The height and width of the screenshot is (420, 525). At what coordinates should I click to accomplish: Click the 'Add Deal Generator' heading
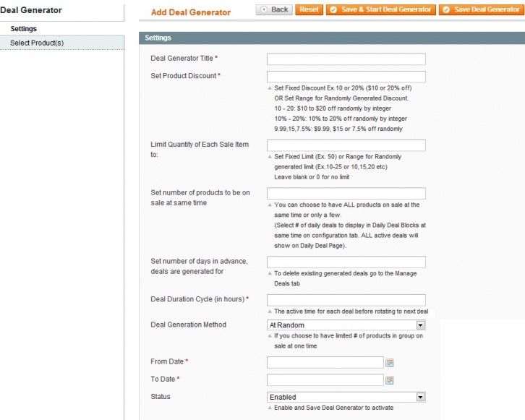191,12
